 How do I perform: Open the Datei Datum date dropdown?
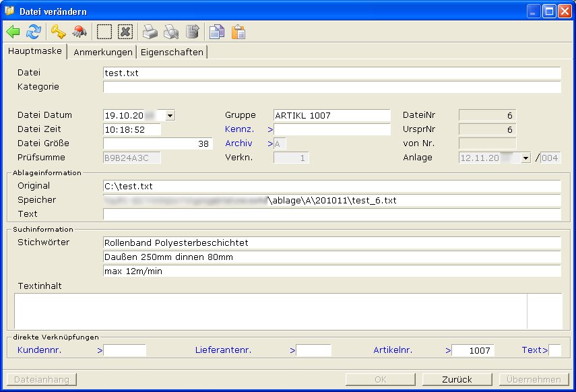pyautogui.click(x=170, y=115)
